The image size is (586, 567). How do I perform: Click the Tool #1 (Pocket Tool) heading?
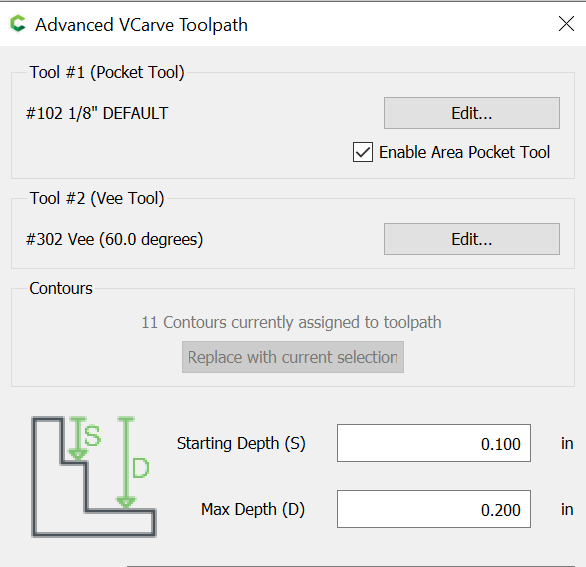coord(107,72)
